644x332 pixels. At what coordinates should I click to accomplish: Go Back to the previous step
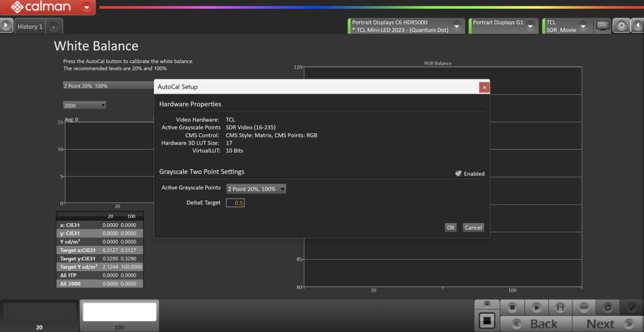pos(536,324)
